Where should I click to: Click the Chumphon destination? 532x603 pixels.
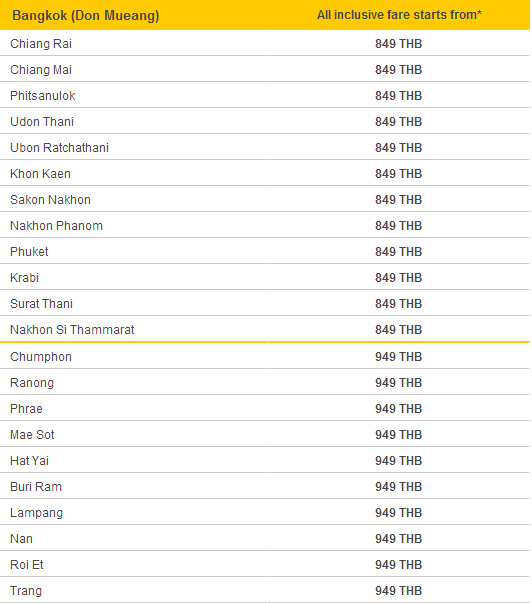41,357
